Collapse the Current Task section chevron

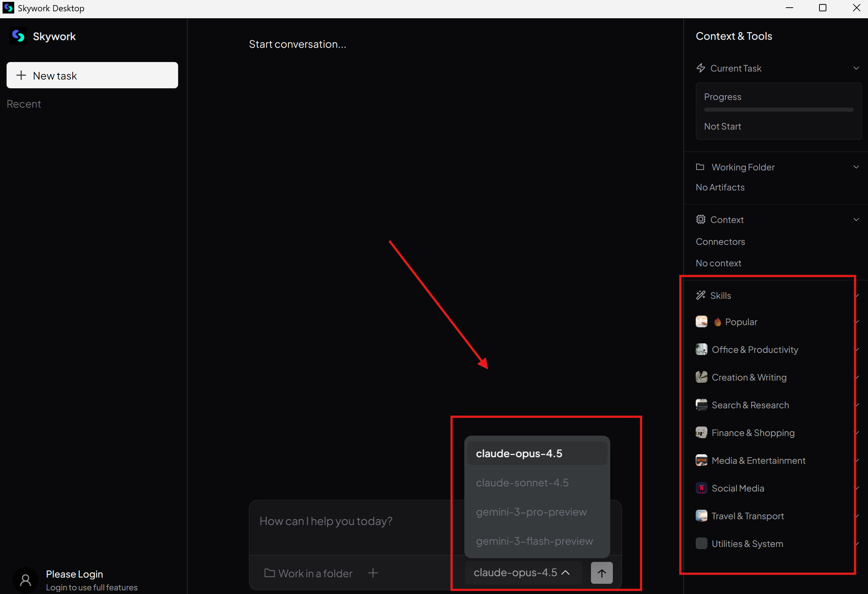pyautogui.click(x=856, y=68)
